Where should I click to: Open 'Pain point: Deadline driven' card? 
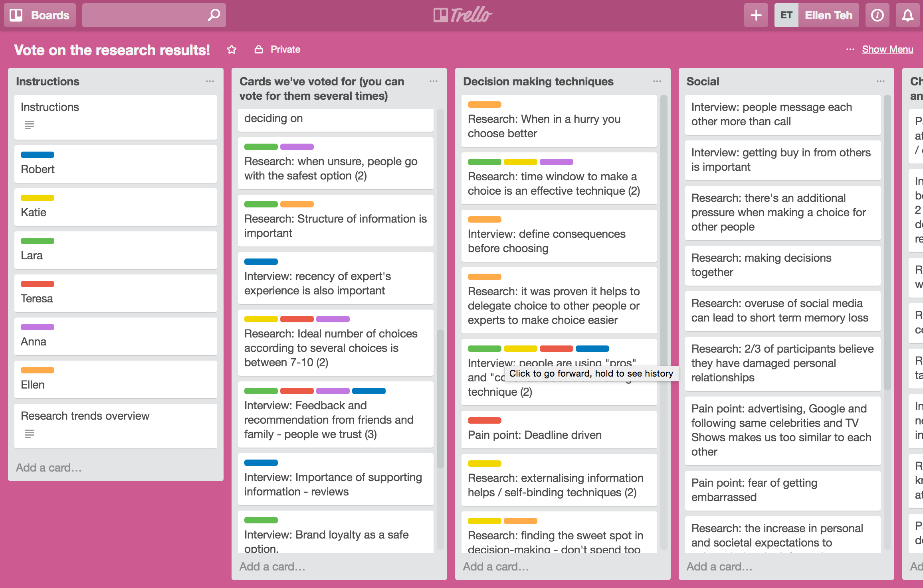click(559, 430)
